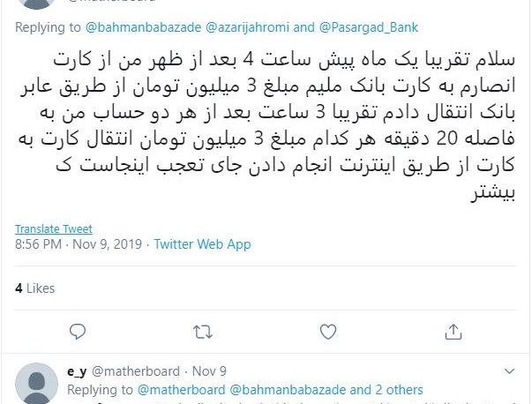
Task: Open @matherboard mention in the lower reply
Action: click(181, 390)
